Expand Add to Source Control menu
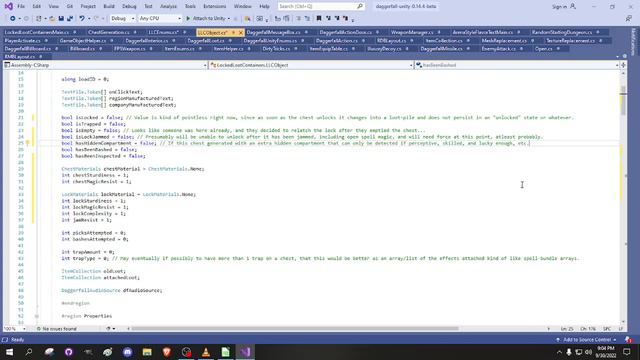The image size is (640, 360). pos(587,340)
